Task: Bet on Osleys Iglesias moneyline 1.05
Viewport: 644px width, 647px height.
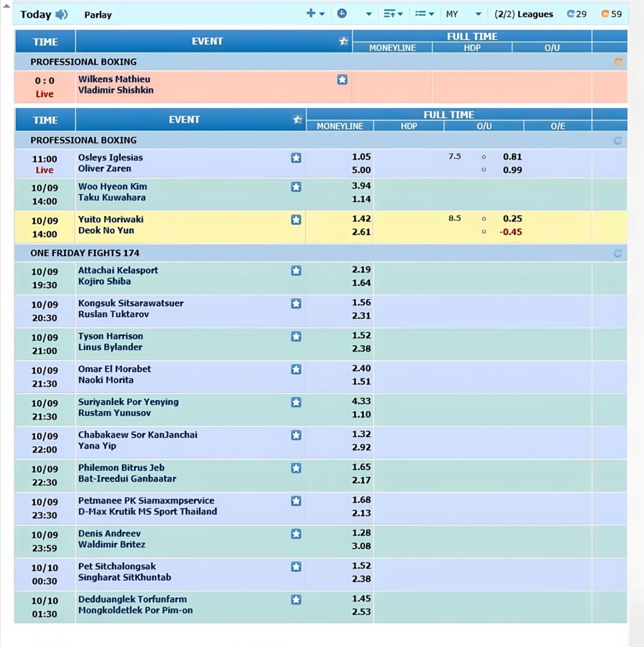Action: click(x=361, y=157)
